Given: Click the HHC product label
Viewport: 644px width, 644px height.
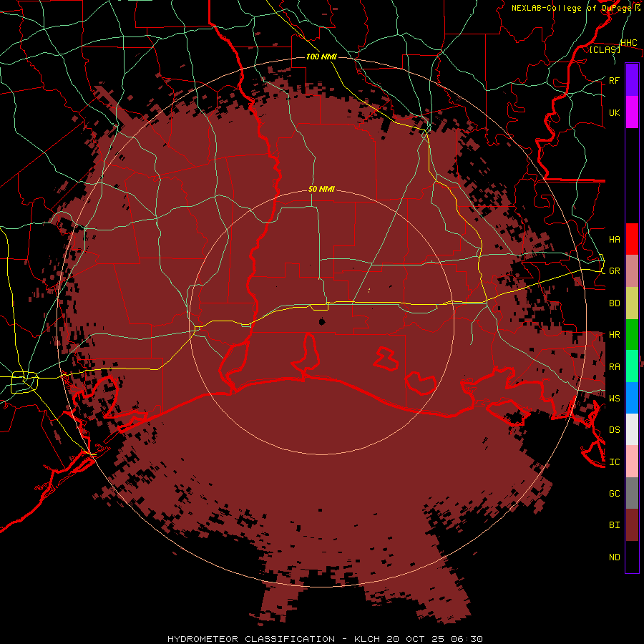Looking at the screenshot, I should [x=628, y=43].
